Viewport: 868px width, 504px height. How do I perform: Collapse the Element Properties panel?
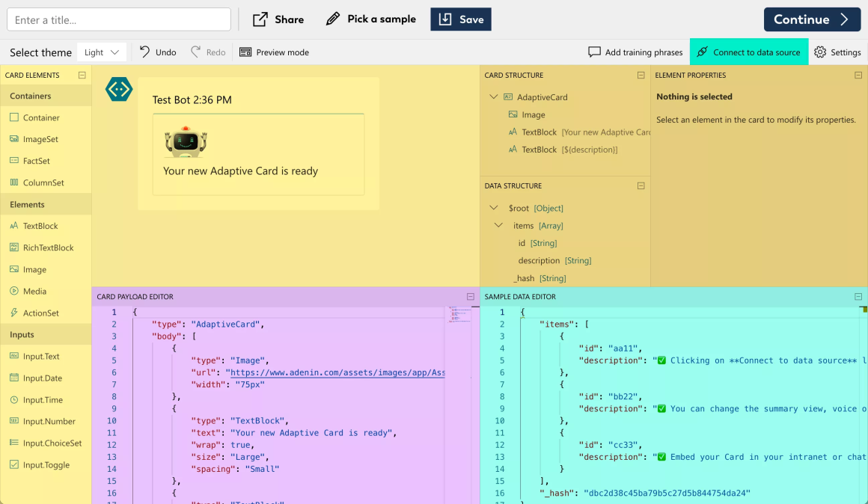coord(858,76)
